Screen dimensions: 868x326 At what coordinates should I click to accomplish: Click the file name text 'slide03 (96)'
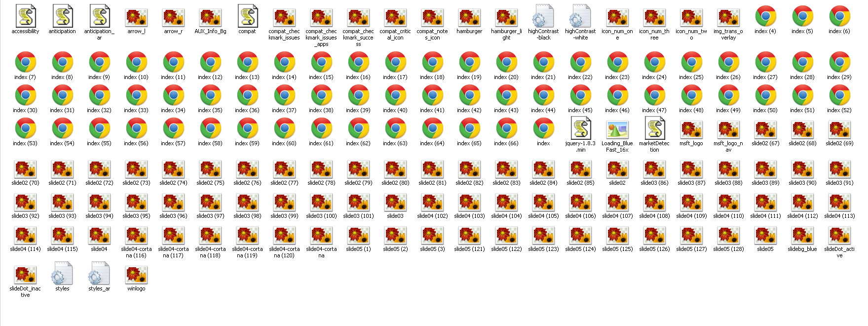pyautogui.click(x=173, y=216)
